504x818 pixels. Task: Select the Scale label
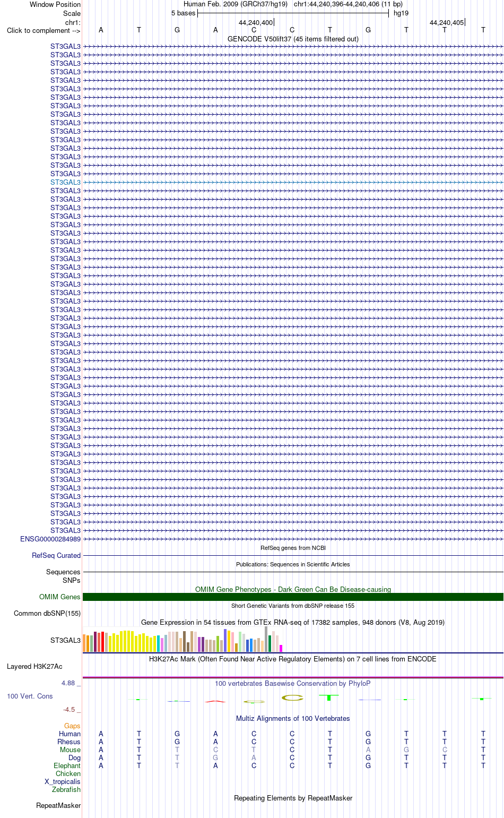(x=72, y=13)
